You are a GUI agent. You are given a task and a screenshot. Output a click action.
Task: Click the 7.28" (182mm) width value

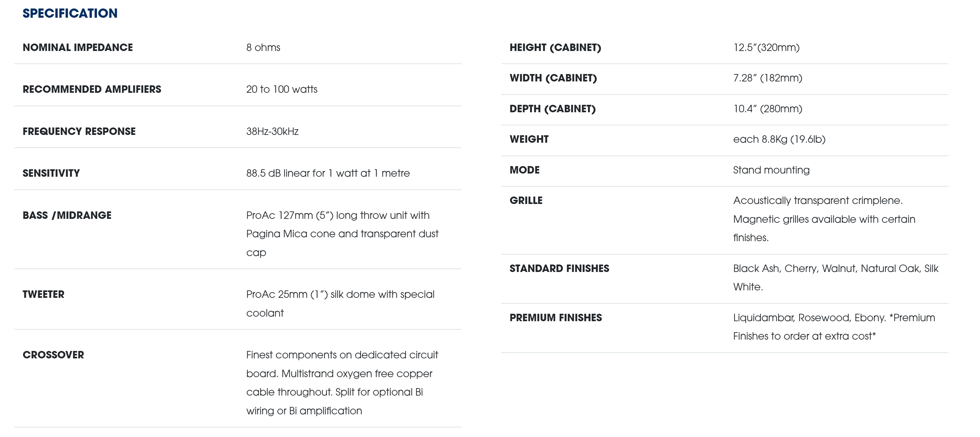point(767,78)
